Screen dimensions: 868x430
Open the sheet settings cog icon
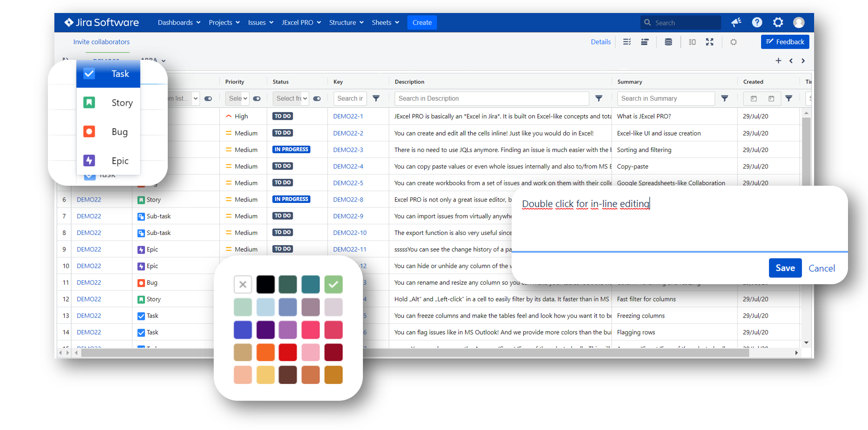click(733, 42)
